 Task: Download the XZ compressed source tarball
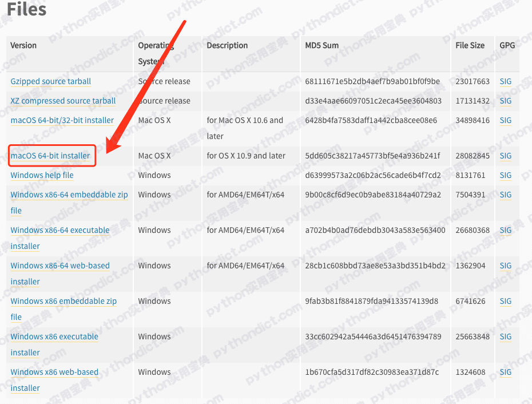(x=63, y=101)
